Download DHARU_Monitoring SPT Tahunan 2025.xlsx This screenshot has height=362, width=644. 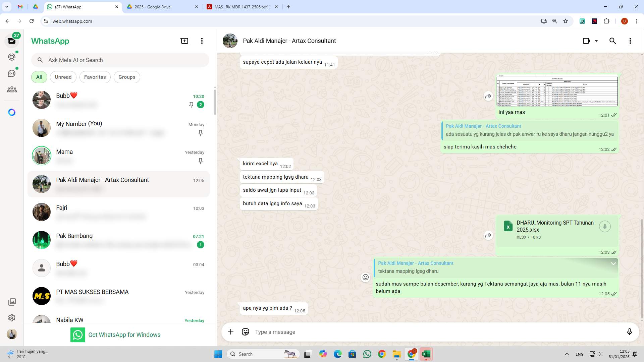[x=605, y=226]
